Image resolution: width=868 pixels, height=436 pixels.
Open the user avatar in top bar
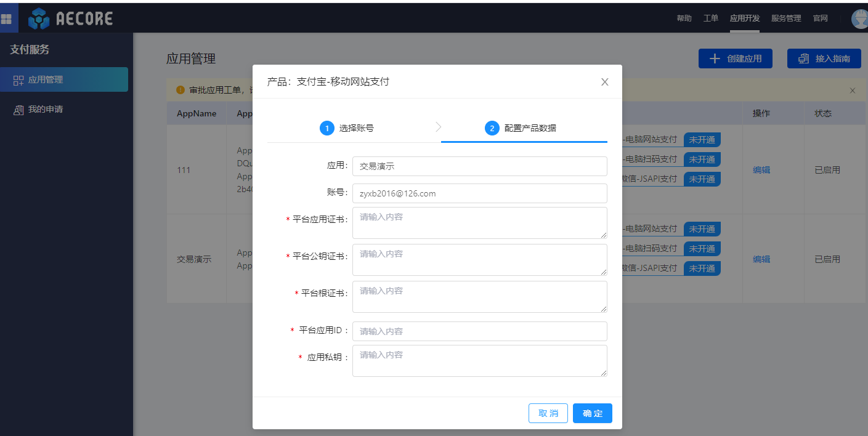point(860,19)
